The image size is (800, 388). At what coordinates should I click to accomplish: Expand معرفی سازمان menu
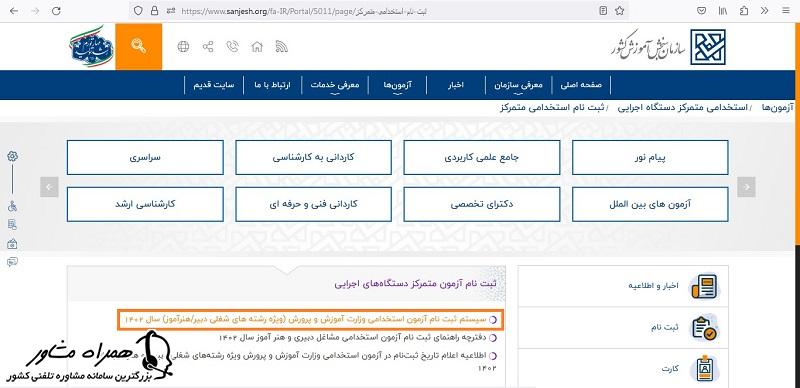518,85
